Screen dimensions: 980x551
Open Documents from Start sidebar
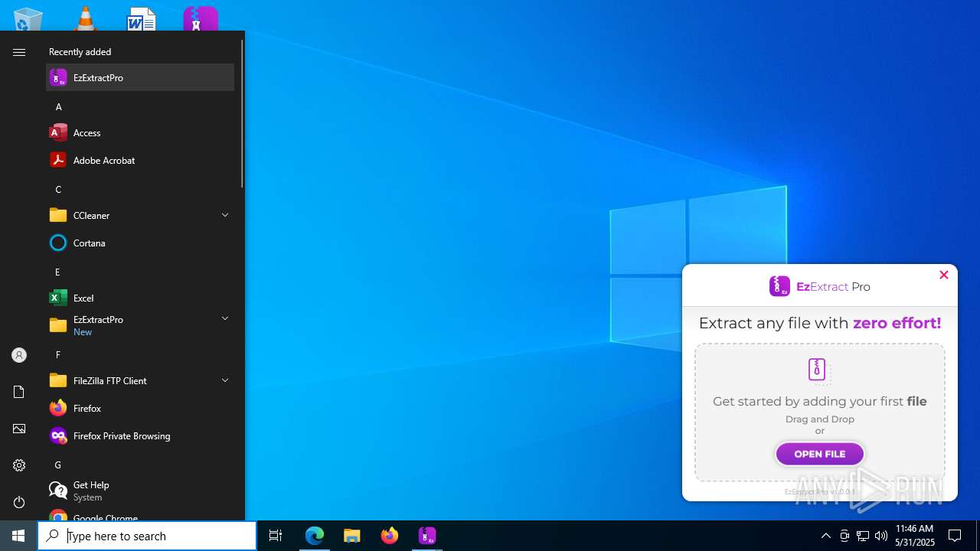pyautogui.click(x=19, y=392)
